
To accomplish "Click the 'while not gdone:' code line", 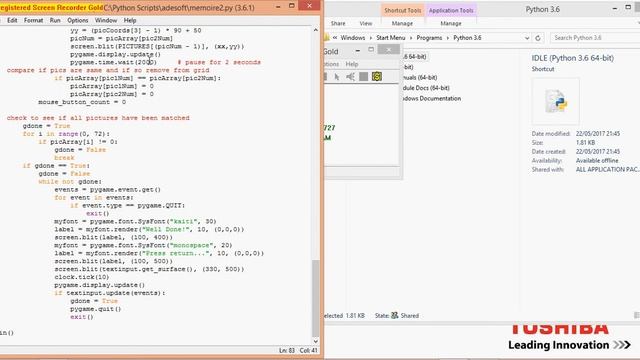I will point(70,182).
